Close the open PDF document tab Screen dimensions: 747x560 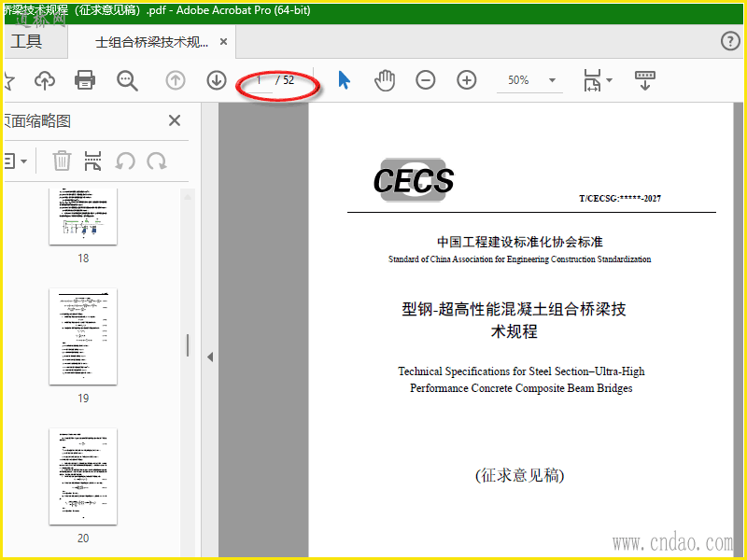click(x=223, y=42)
